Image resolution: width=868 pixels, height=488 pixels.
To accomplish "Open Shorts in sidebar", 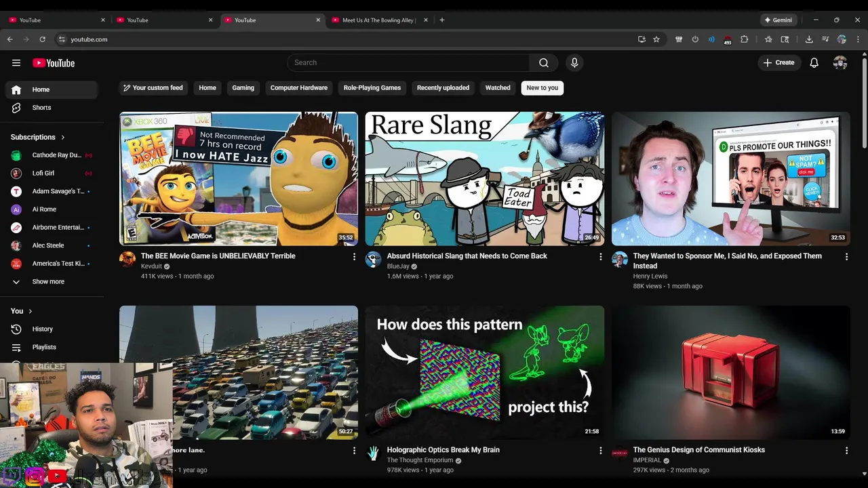I will 52,108.
